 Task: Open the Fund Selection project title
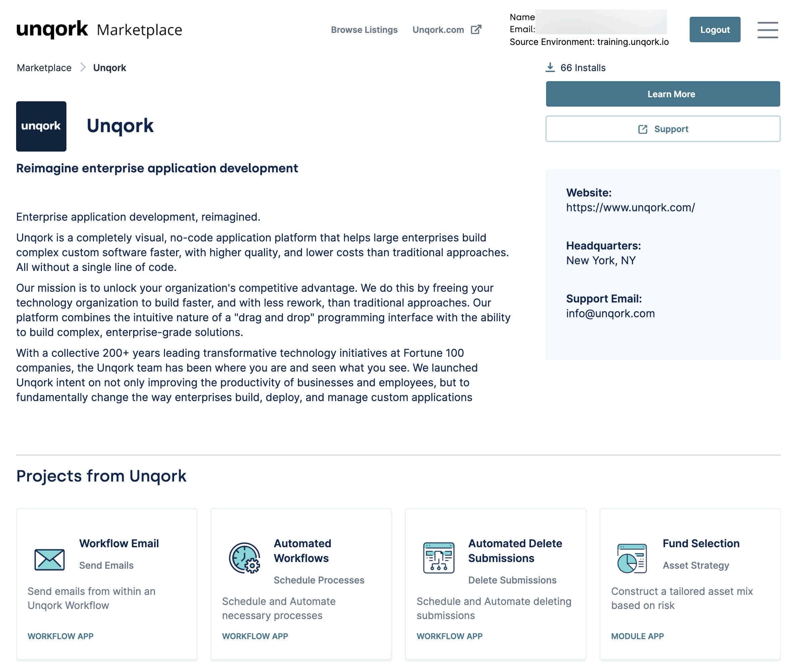(x=701, y=544)
